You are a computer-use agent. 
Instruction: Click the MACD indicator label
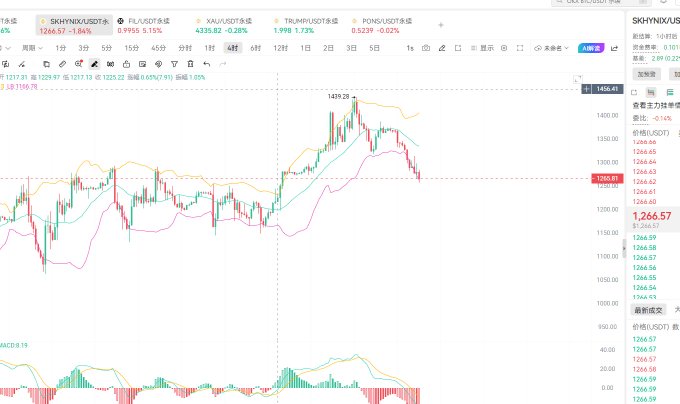[x=13, y=345]
